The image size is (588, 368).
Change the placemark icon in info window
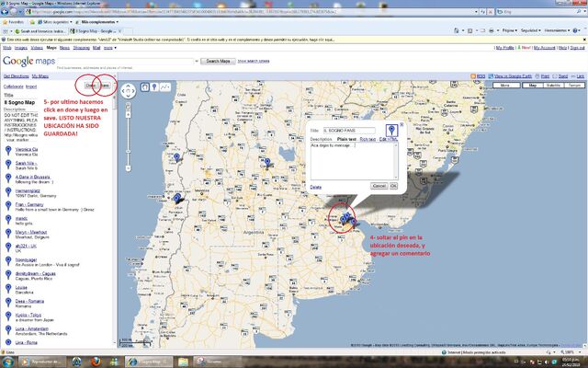pyautogui.click(x=391, y=131)
